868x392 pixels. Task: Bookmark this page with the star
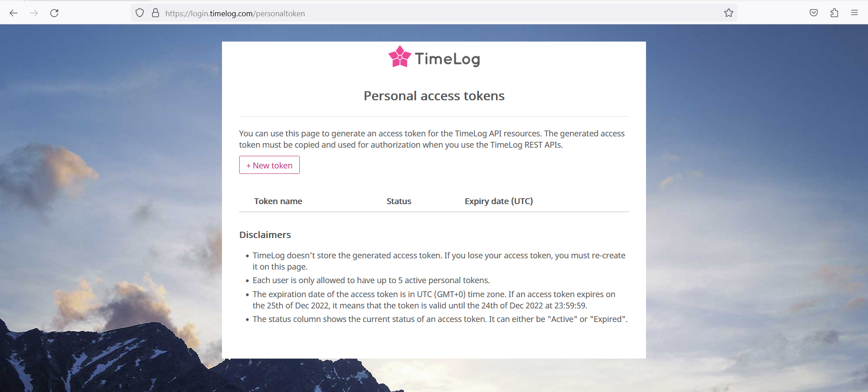pyautogui.click(x=728, y=13)
